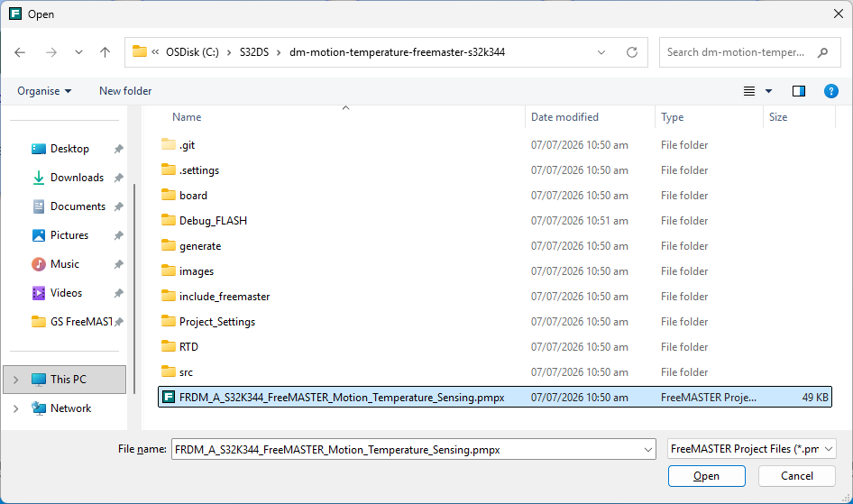Screen dimensions: 853x504
Task: Sort by Date modified column
Action: point(564,117)
